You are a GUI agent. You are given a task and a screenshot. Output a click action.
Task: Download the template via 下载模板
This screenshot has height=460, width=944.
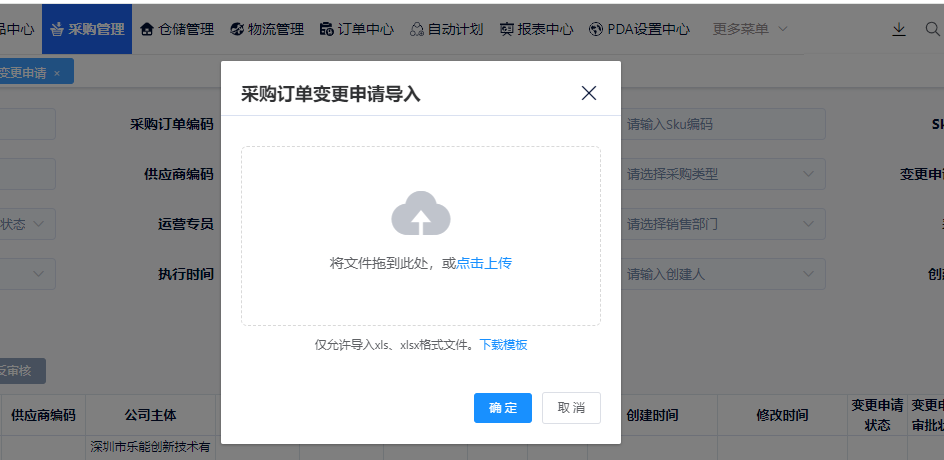pyautogui.click(x=503, y=344)
